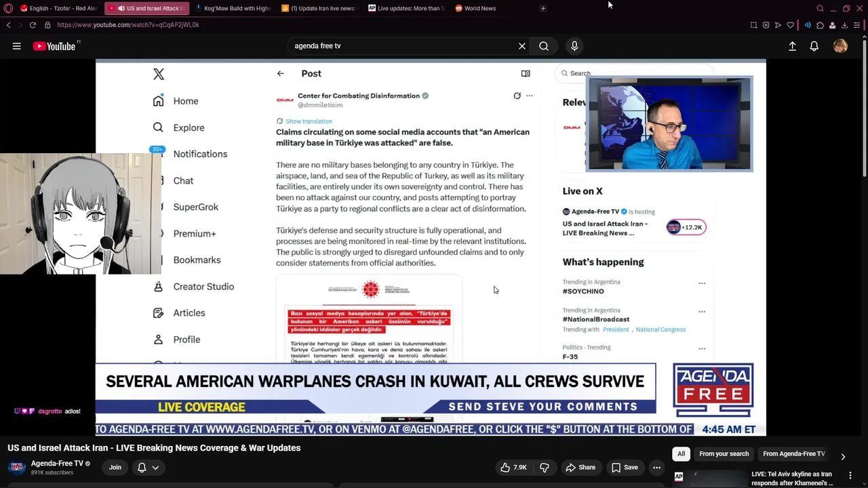868x488 pixels.
Task: Switch to the AP Live updates tab
Action: (x=406, y=8)
